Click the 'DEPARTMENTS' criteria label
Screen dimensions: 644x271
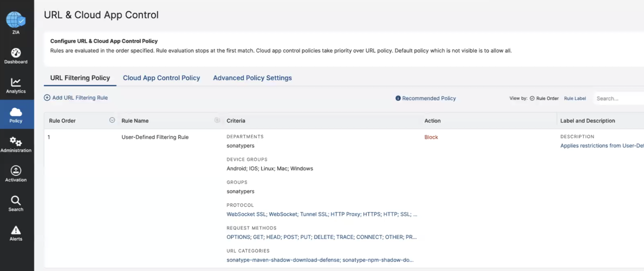point(245,136)
